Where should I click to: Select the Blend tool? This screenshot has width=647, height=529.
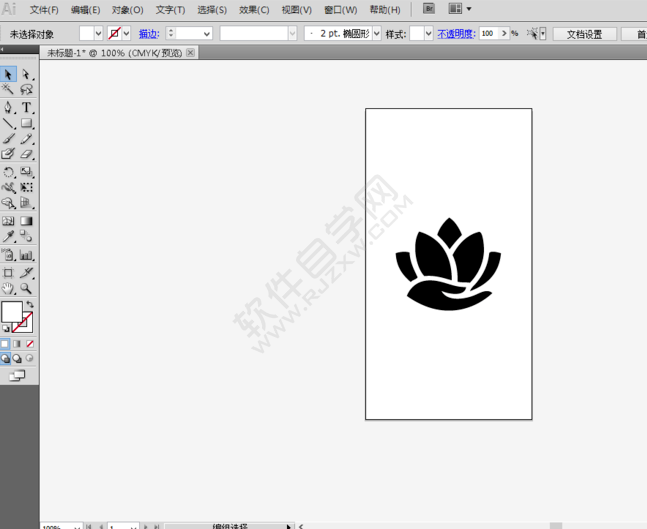pos(26,236)
